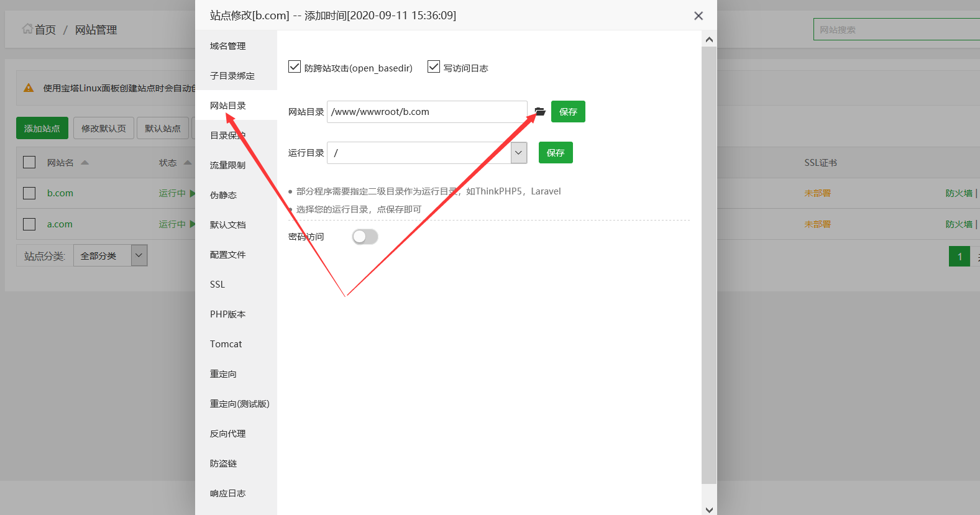Save the website directory path
Image resolution: width=980 pixels, height=515 pixels.
pyautogui.click(x=568, y=112)
